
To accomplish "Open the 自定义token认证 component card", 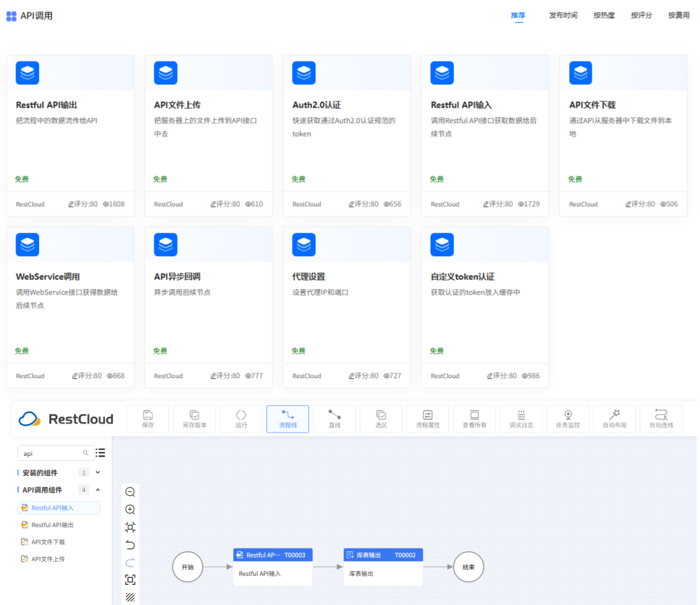I will 485,307.
